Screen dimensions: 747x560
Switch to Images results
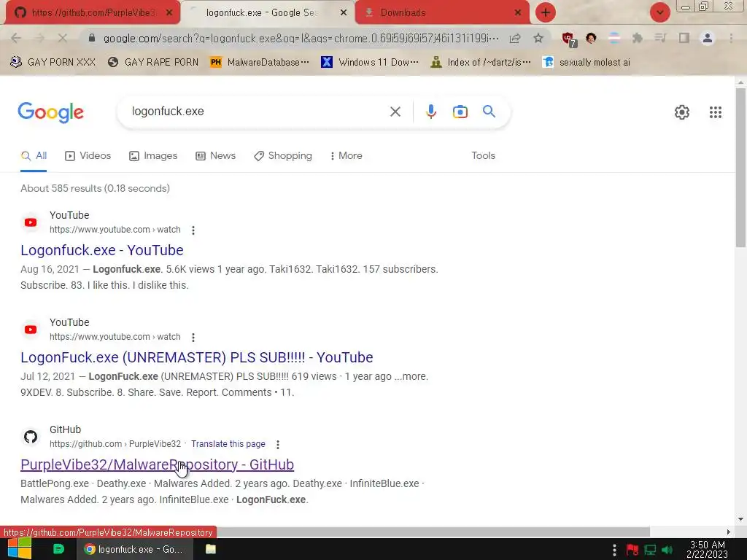click(153, 156)
